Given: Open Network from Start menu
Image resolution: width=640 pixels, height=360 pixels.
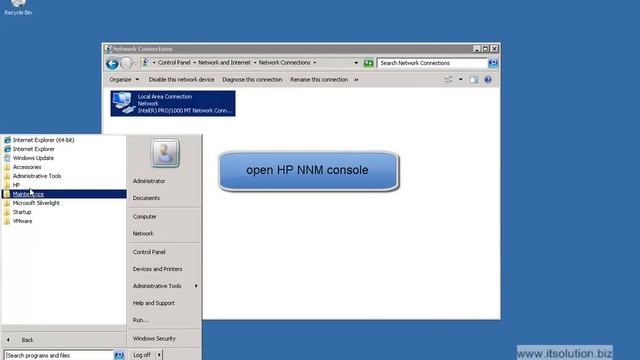Looking at the screenshot, I should (x=143, y=233).
